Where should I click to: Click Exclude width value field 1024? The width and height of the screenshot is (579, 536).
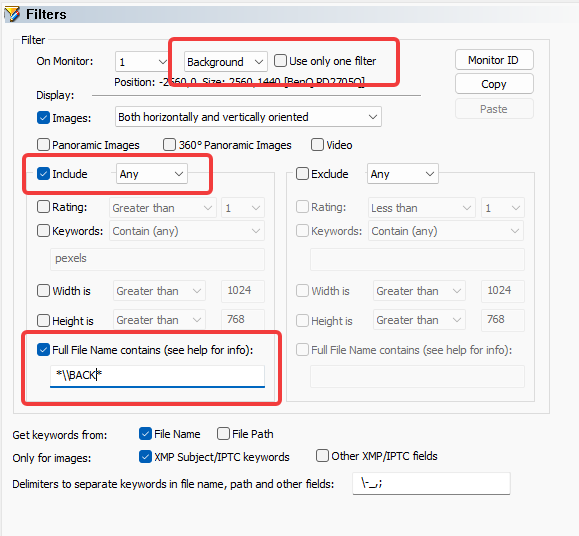pyautogui.click(x=503, y=291)
